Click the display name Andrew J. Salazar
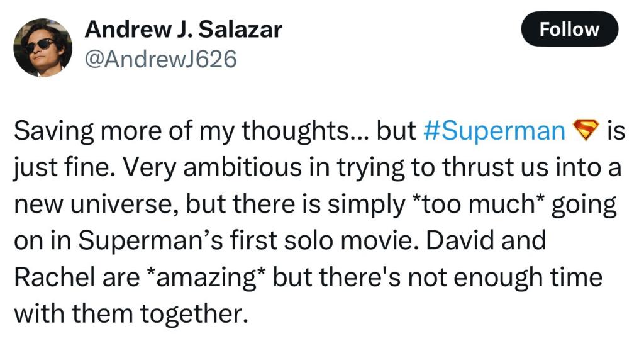Viewport: 644px width, 341px height. [x=183, y=30]
